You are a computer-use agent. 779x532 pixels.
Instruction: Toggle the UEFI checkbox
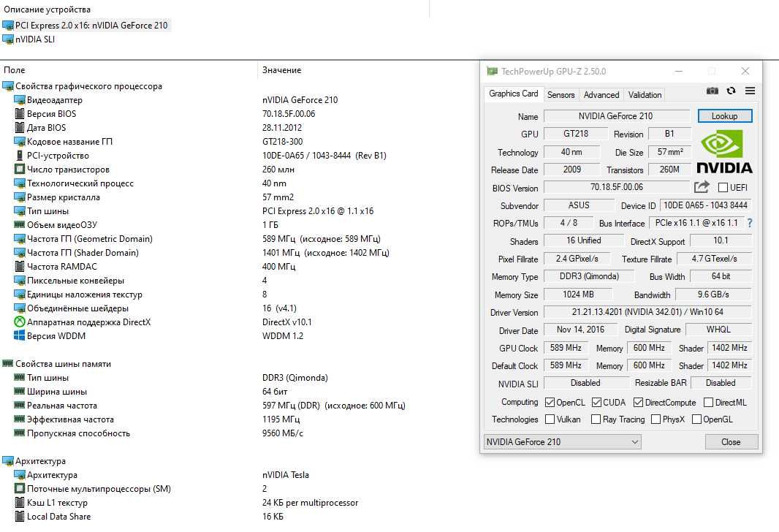[x=723, y=188]
